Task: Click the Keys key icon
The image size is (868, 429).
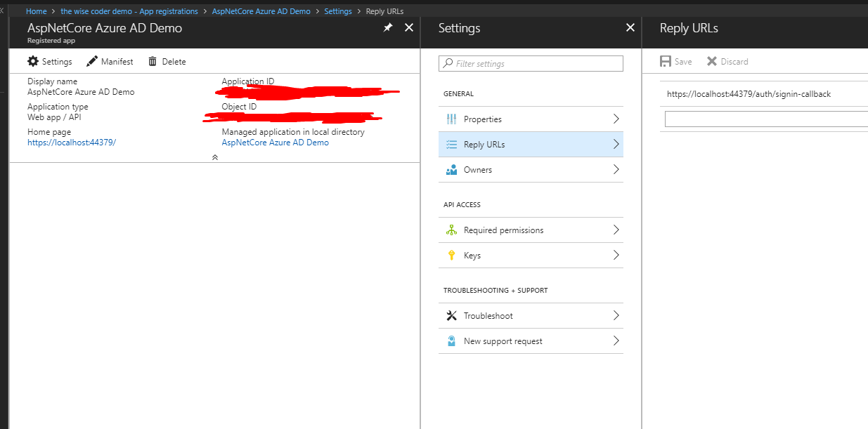Action: tap(451, 256)
